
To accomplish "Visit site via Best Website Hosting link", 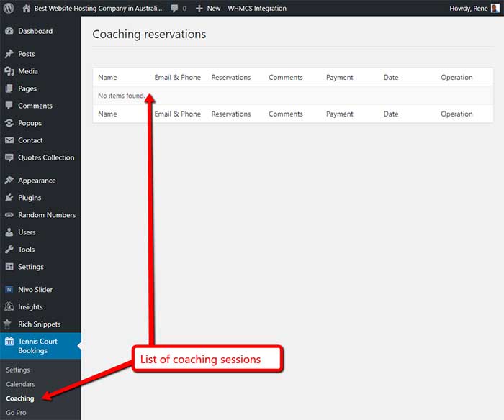I will coord(98,9).
